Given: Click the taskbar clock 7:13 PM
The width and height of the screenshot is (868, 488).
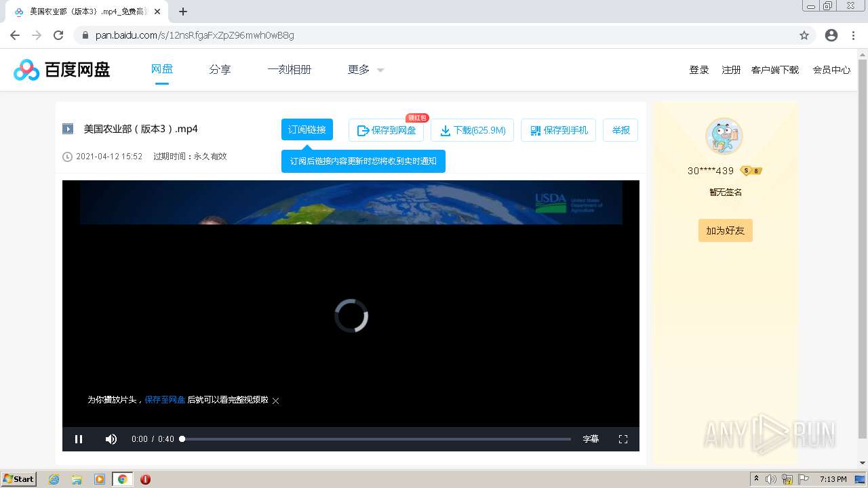Looking at the screenshot, I should pyautogui.click(x=833, y=479).
